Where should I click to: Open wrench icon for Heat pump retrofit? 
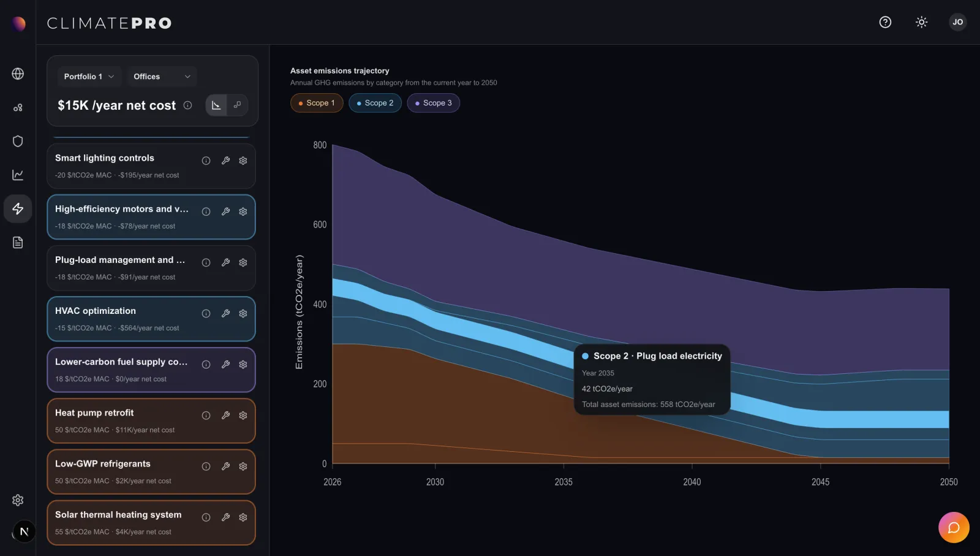coord(225,415)
